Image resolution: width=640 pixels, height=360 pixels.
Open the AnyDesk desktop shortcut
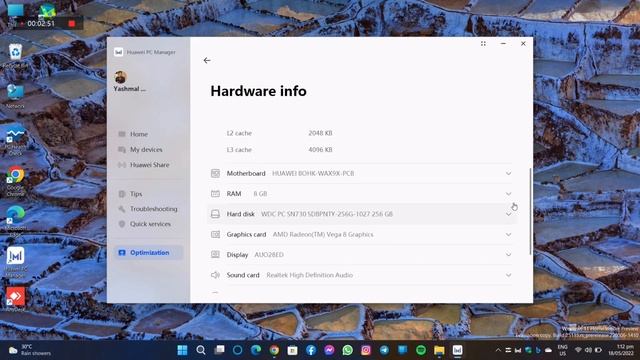(x=15, y=300)
